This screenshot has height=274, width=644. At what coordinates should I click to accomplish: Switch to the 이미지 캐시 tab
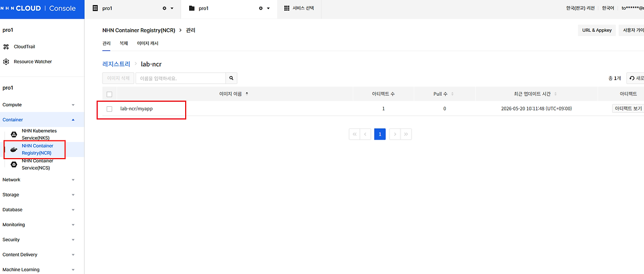147,44
